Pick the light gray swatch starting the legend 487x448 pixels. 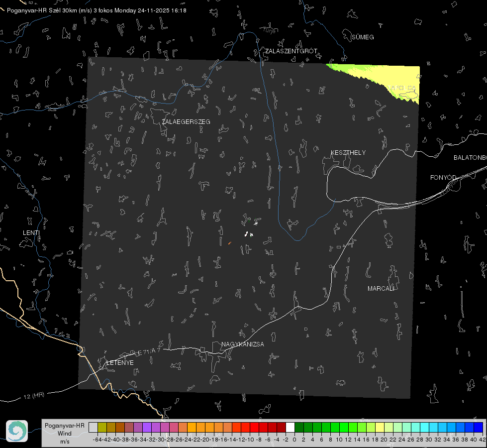(x=93, y=428)
